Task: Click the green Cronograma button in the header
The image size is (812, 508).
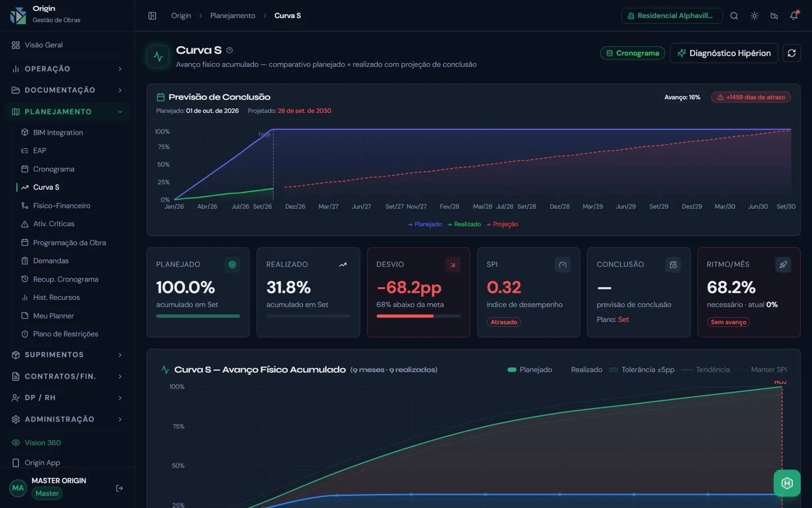Action: [633, 53]
